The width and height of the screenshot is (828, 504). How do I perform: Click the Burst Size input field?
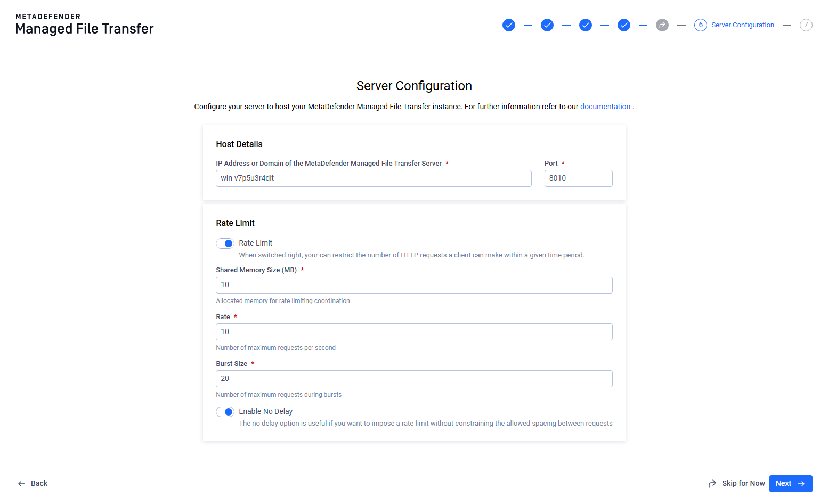click(414, 379)
